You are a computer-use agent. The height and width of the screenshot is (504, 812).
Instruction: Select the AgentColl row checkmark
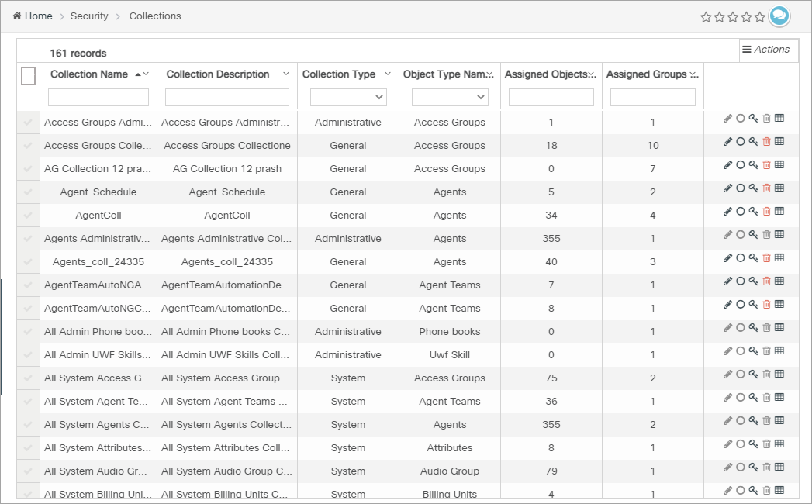[28, 216]
